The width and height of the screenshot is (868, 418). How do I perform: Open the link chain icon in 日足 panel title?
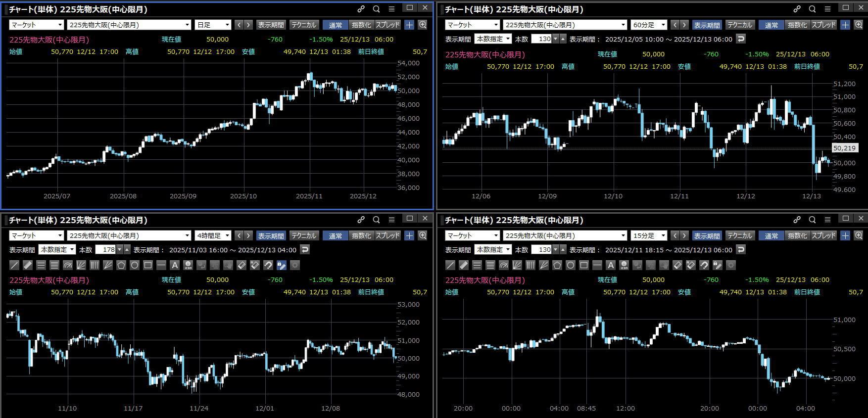(361, 9)
